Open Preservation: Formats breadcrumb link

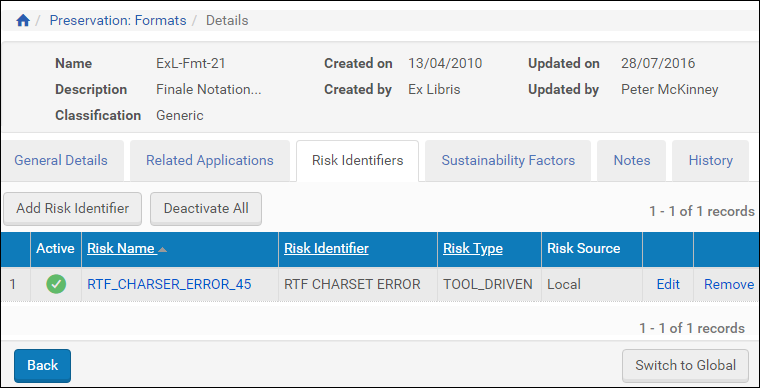click(118, 20)
